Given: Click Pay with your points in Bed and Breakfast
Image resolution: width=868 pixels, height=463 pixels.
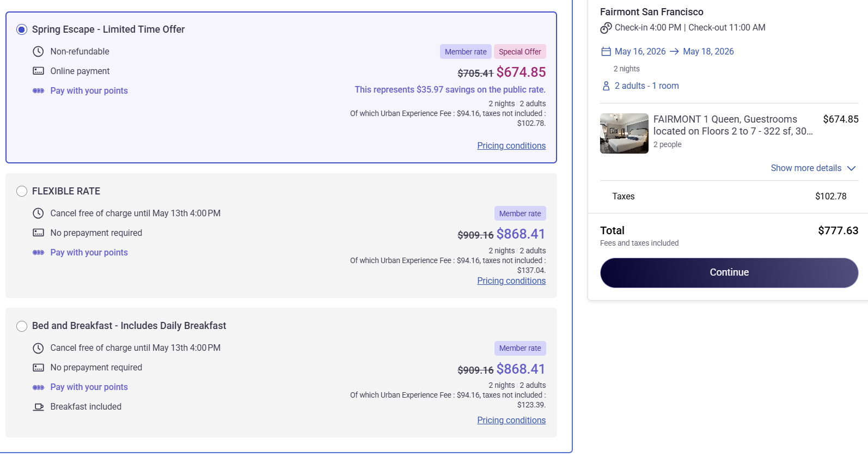Looking at the screenshot, I should [x=89, y=387].
